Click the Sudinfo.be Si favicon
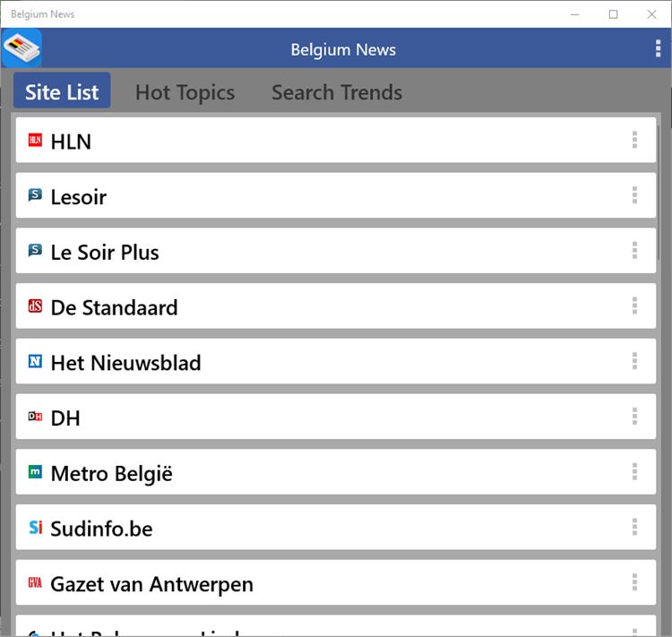 (35, 528)
